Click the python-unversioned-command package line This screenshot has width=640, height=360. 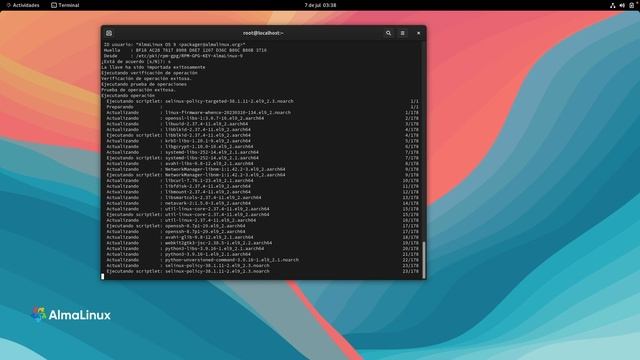(262, 260)
